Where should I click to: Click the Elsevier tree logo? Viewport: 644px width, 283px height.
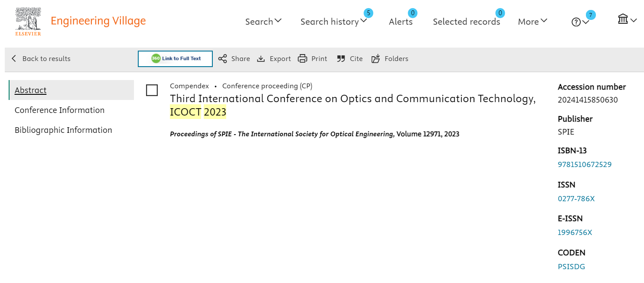tap(28, 22)
